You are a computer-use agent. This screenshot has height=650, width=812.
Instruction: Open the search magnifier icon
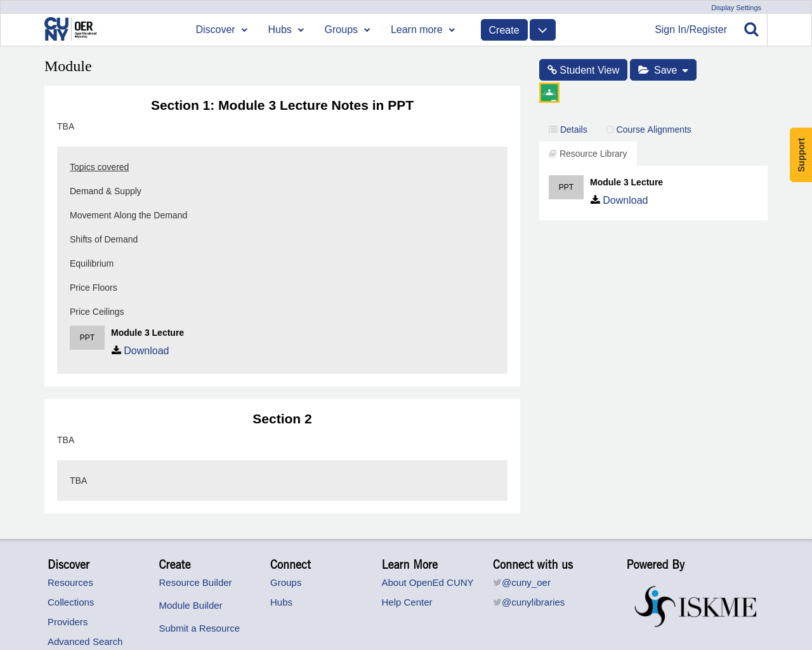pos(751,29)
